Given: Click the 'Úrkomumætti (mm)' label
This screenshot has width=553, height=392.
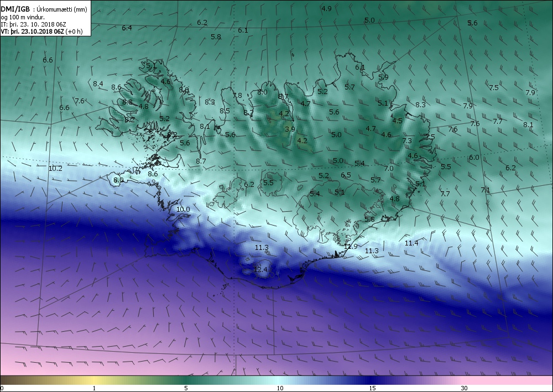Looking at the screenshot, I should (61, 9).
